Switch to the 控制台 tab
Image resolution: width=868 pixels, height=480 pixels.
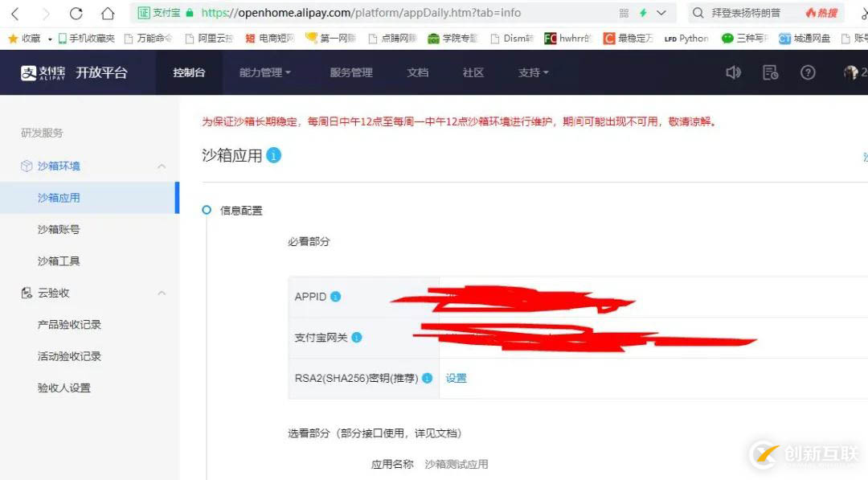click(189, 72)
